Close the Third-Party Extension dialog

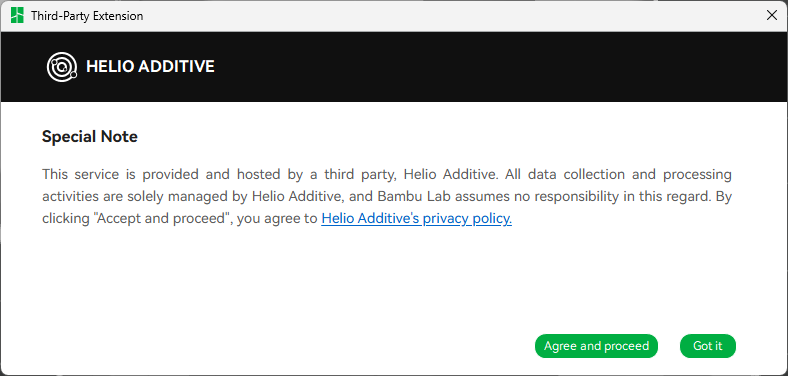[x=771, y=16]
